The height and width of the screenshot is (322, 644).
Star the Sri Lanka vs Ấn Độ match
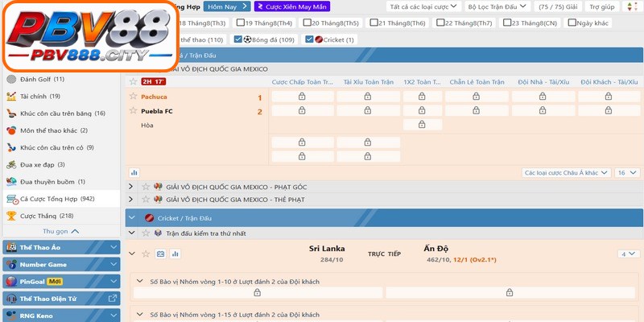click(x=146, y=254)
